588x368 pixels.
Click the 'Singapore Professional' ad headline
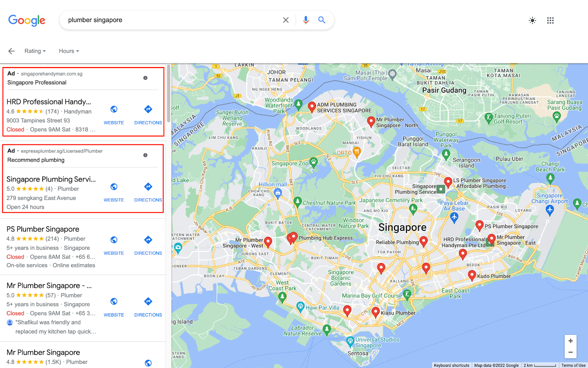[x=37, y=82]
